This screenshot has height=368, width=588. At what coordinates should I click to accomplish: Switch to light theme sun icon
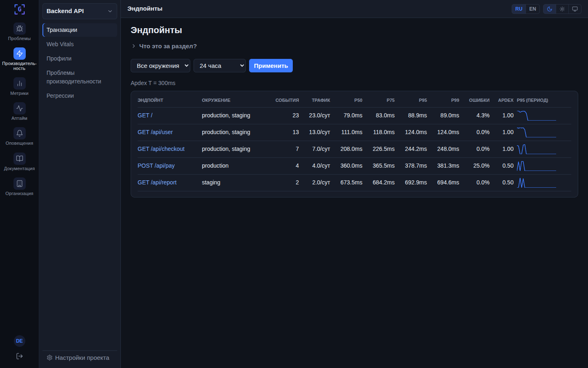click(x=562, y=9)
